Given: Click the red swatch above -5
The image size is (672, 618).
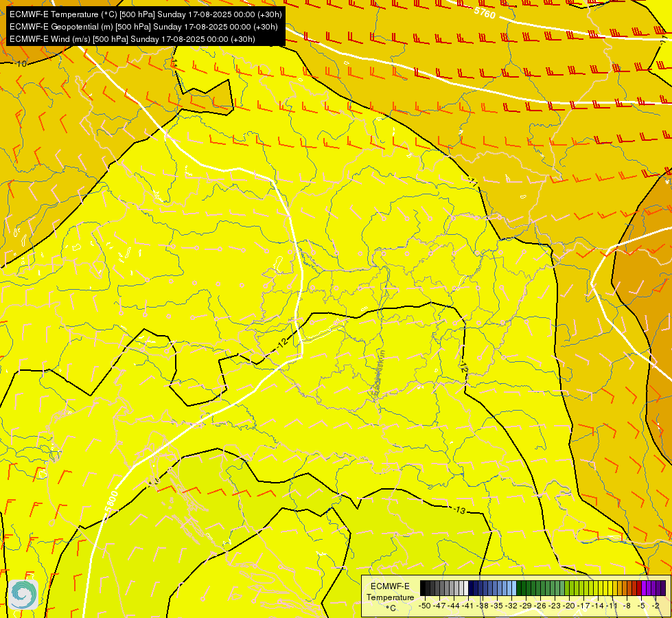Looking at the screenshot, I should [639, 588].
